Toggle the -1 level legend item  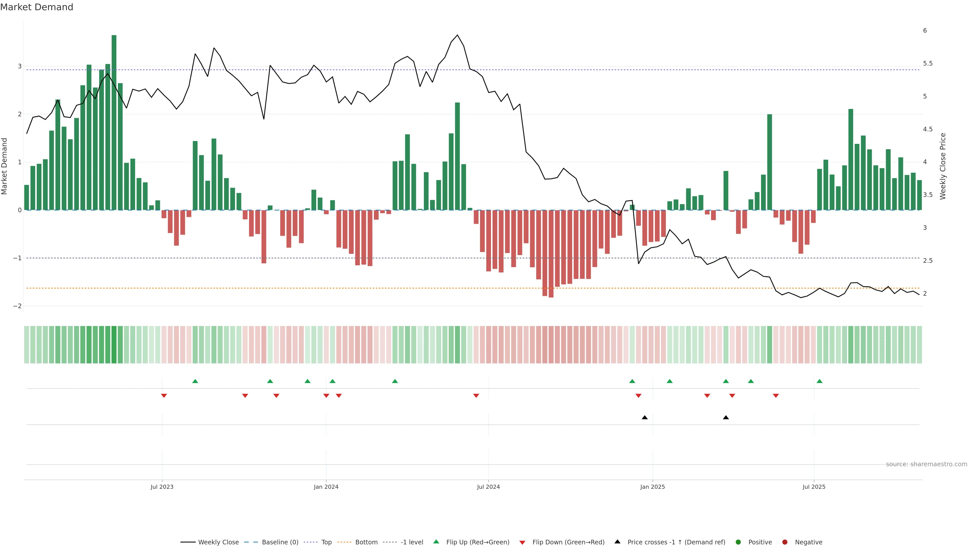[412, 542]
